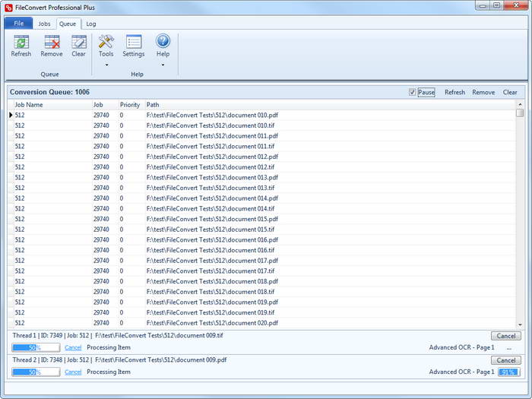This screenshot has height=399, width=532.
Task: Click the queue vertical scrollbar thumb
Action: coord(520,113)
